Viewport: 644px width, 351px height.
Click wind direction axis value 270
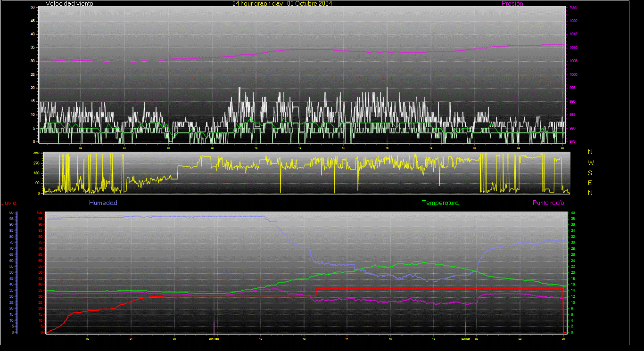point(37,163)
